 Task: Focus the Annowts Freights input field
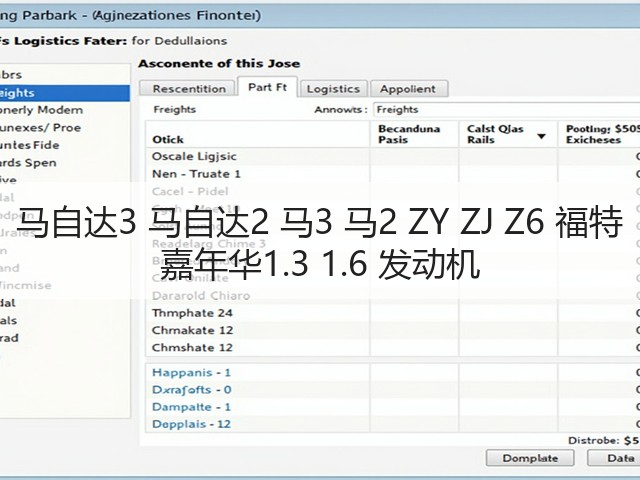tap(506, 109)
